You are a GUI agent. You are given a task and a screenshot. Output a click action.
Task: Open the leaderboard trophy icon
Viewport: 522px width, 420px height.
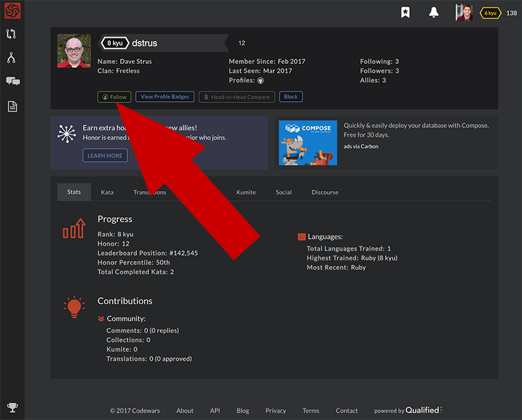pyautogui.click(x=12, y=407)
